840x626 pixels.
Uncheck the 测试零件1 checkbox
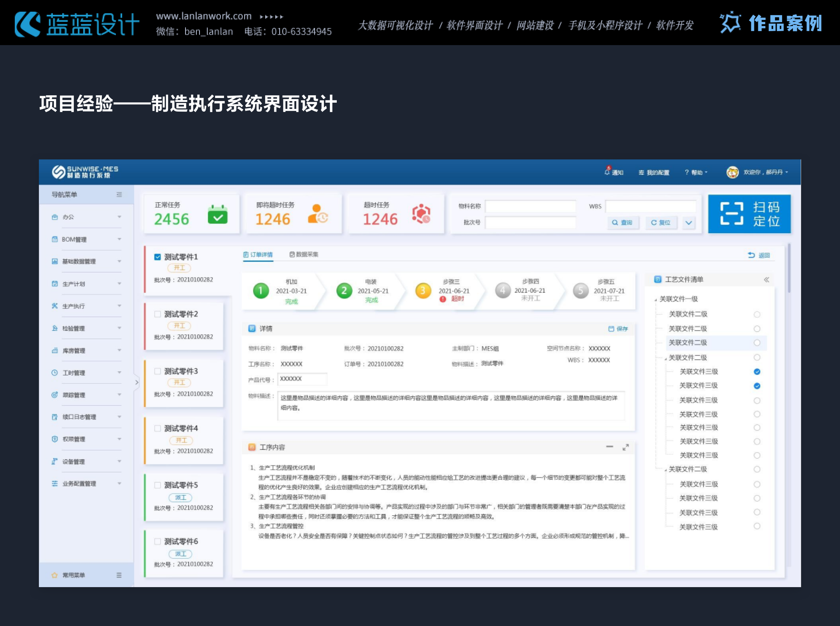(157, 257)
